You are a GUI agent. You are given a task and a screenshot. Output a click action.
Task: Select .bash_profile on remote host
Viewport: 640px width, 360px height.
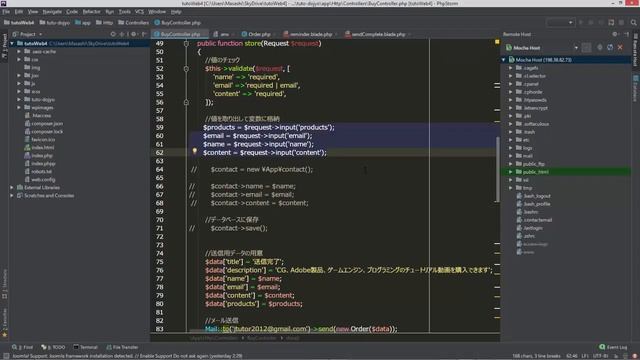(537, 204)
